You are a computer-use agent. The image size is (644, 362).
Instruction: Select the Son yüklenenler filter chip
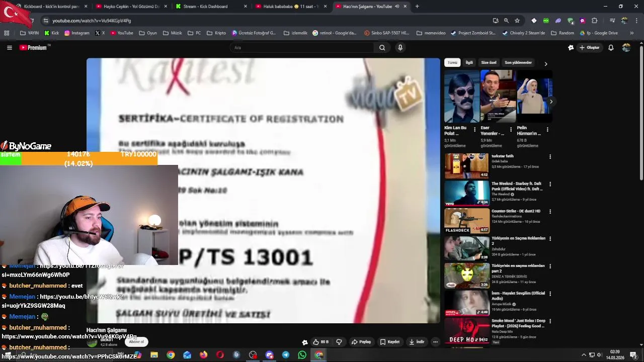tap(518, 63)
